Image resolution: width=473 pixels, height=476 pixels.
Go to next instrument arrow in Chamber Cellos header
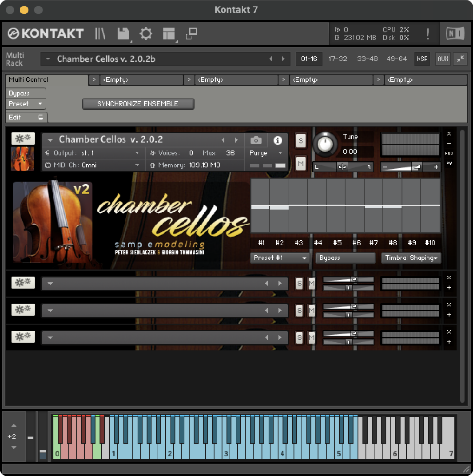pyautogui.click(x=236, y=140)
